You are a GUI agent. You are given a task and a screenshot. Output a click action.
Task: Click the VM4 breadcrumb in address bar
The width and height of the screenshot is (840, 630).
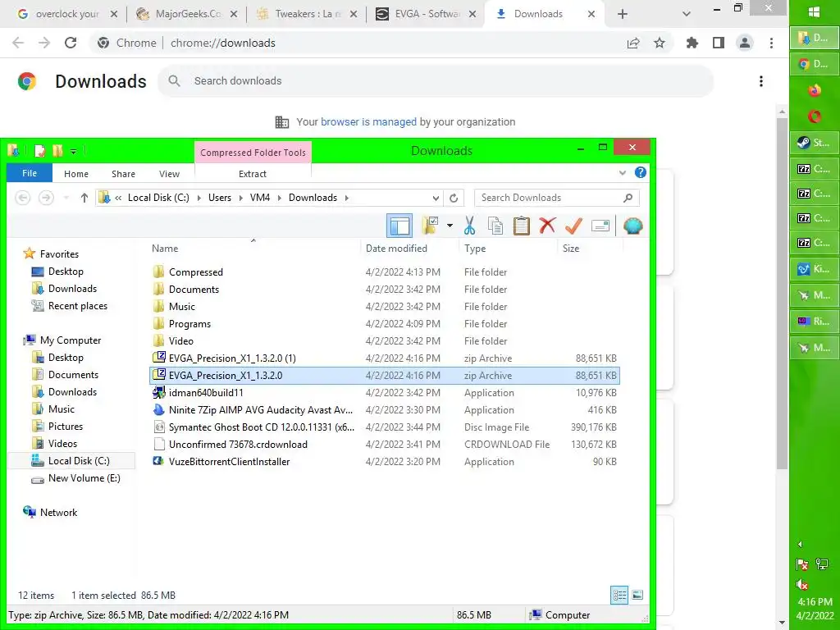click(260, 198)
